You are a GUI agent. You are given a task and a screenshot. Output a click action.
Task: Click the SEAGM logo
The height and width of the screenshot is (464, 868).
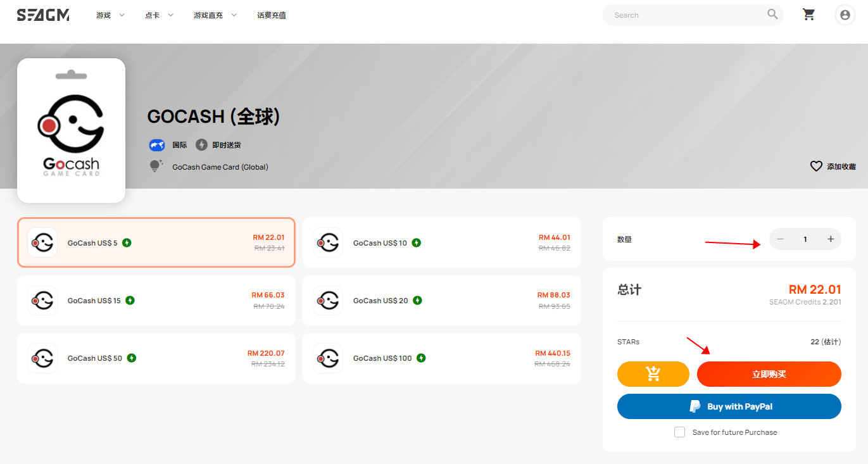coord(43,15)
